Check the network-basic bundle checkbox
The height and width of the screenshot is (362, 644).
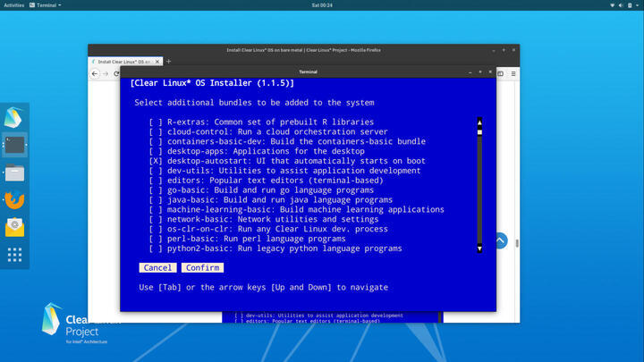point(156,219)
